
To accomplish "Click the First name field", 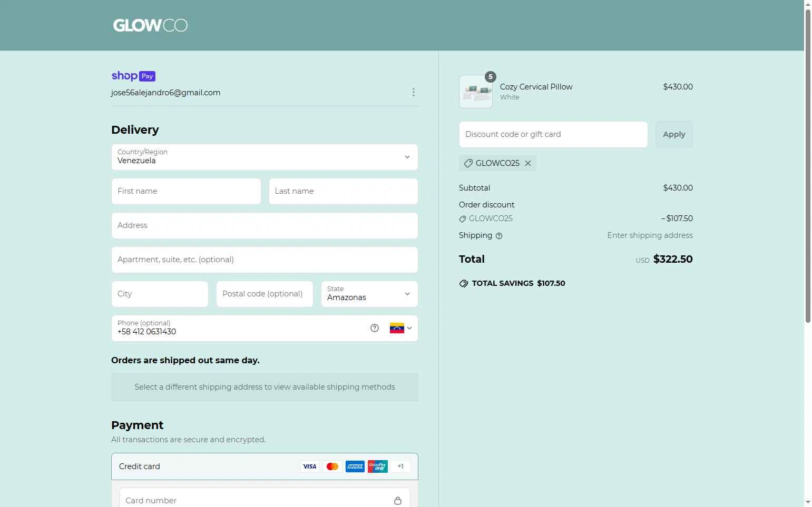I will coord(186,191).
